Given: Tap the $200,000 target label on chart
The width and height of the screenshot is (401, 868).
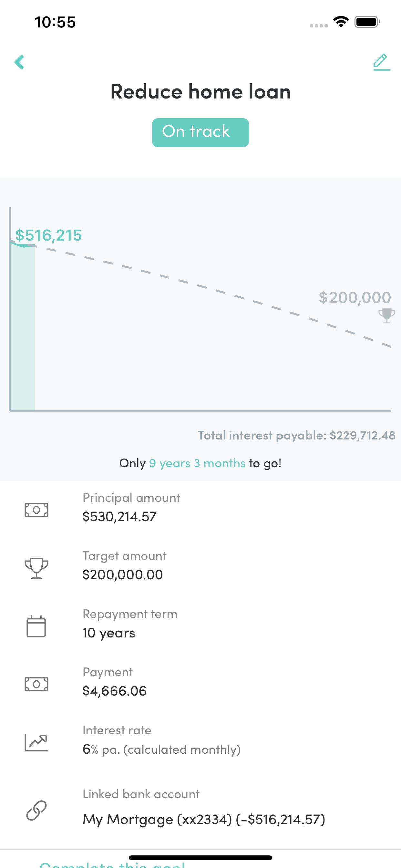Looking at the screenshot, I should (355, 297).
